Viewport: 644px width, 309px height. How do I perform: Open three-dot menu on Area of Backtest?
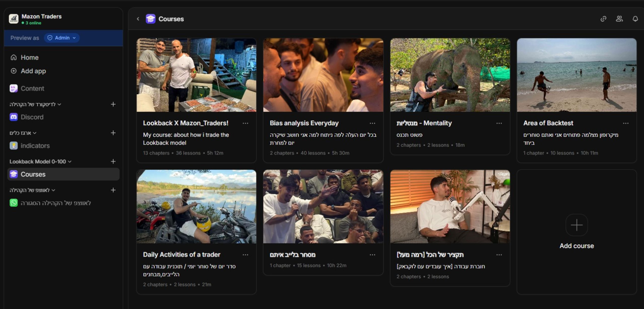626,123
